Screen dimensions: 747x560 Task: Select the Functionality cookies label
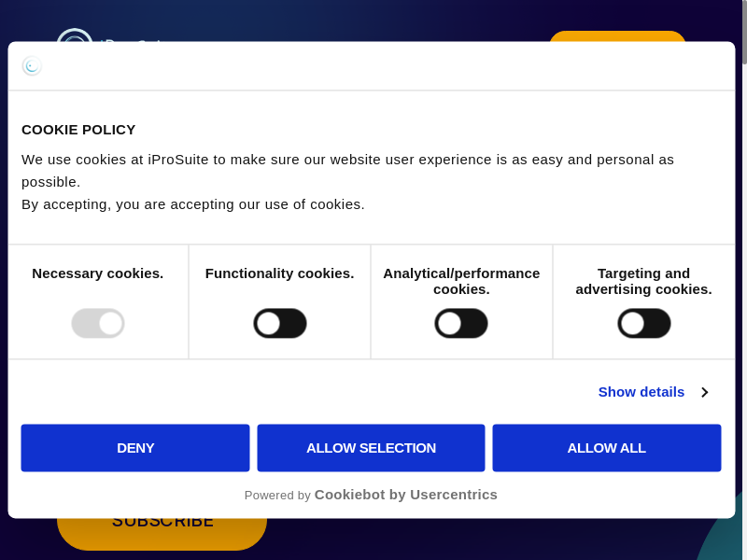tap(280, 273)
